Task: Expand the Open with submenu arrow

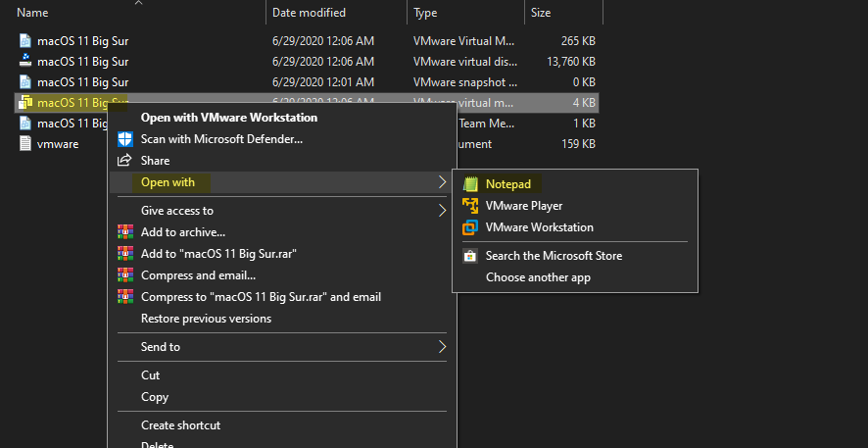Action: 442,182
